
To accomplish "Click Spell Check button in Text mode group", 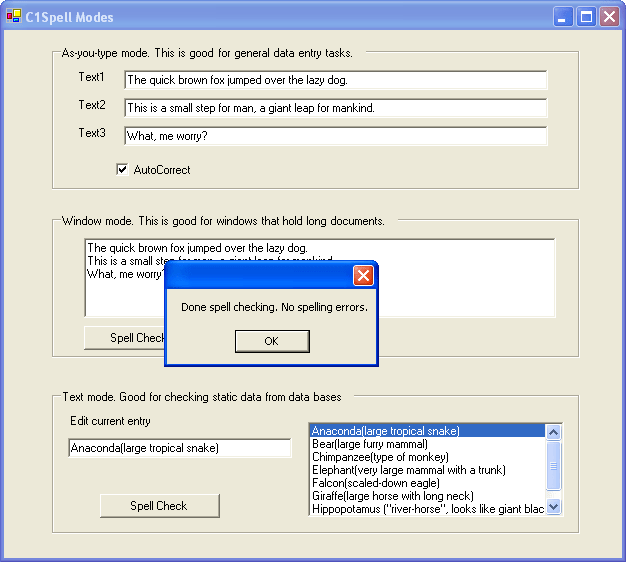I will point(159,506).
